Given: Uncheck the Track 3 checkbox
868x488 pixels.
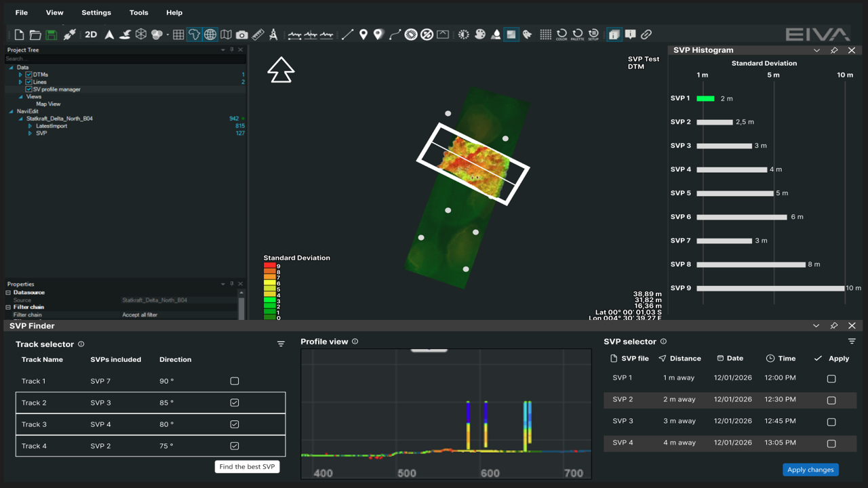Looking at the screenshot, I should click(235, 424).
